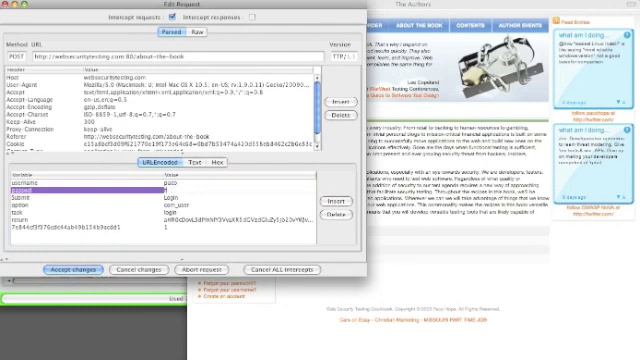Select the Accept-Charset header row

point(159,114)
